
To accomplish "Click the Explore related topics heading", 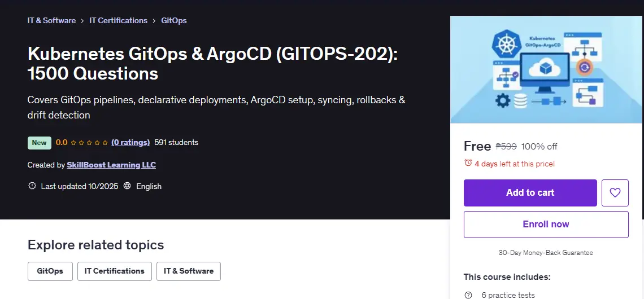I will [95, 245].
